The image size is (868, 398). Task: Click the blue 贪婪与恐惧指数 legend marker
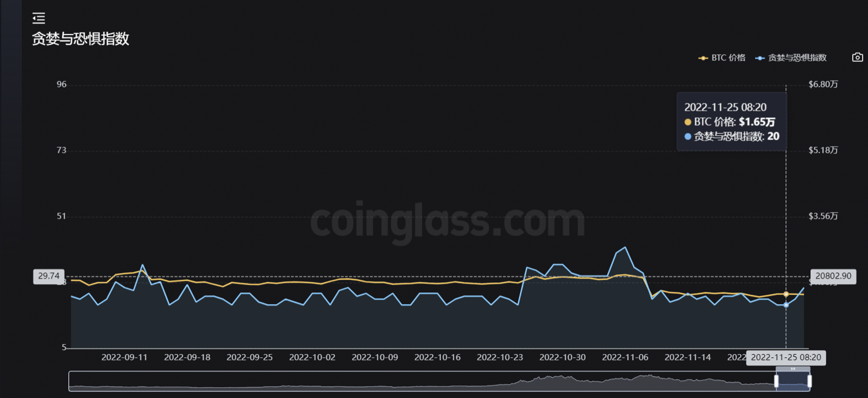click(760, 58)
